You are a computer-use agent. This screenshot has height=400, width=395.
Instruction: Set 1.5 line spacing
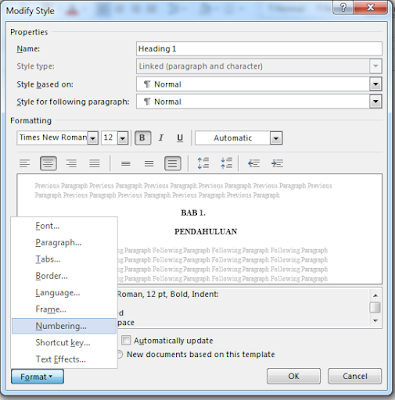pyautogui.click(x=149, y=164)
